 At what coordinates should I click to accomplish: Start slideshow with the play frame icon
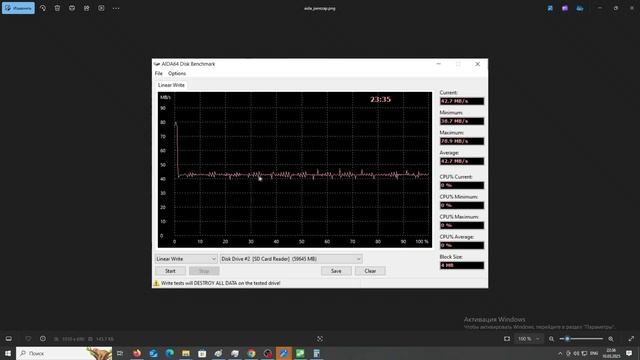click(101, 8)
